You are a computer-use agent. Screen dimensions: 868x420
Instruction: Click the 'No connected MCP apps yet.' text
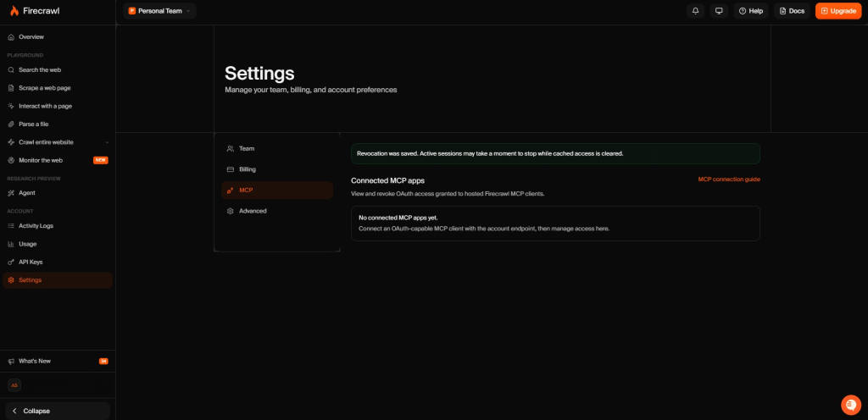398,218
